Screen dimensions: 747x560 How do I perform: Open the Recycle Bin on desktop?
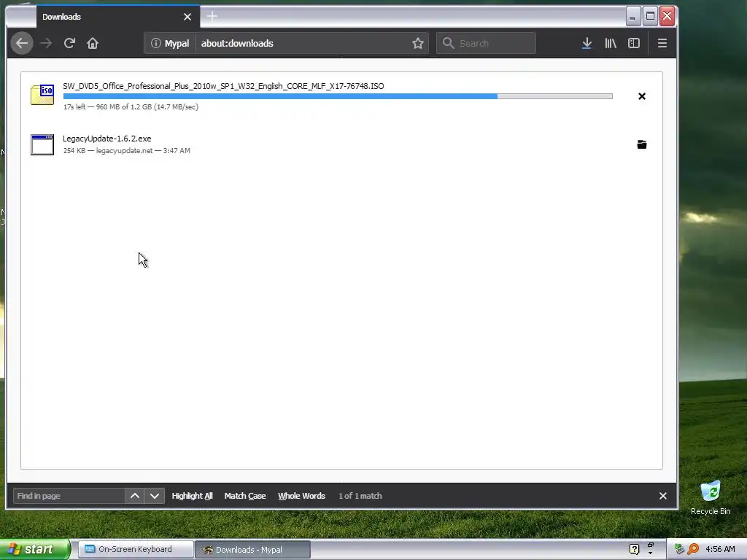[711, 497]
